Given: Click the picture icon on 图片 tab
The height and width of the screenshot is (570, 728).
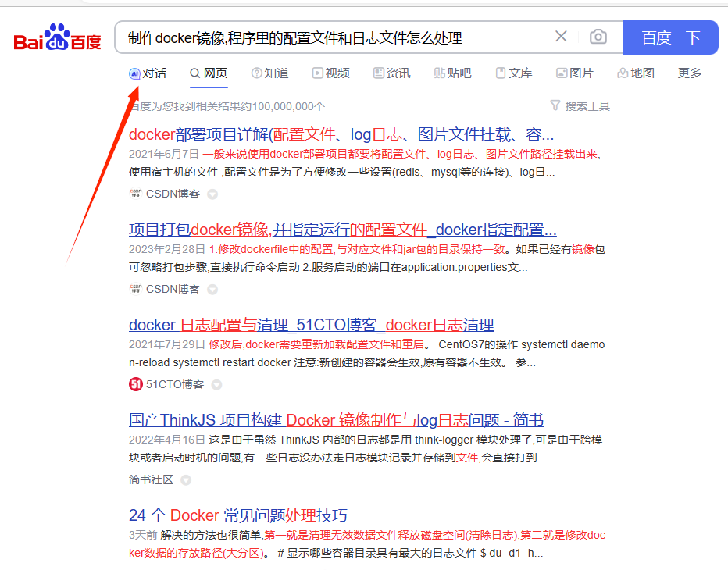Looking at the screenshot, I should (562, 73).
